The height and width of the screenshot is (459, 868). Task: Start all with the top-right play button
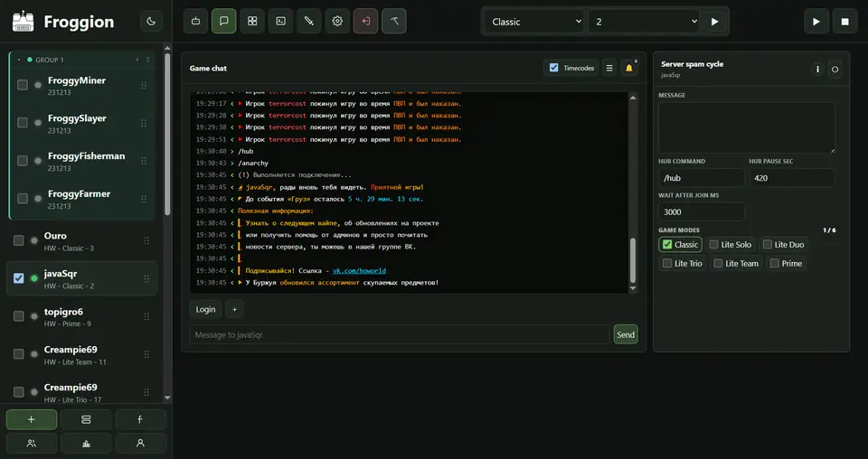[816, 22]
